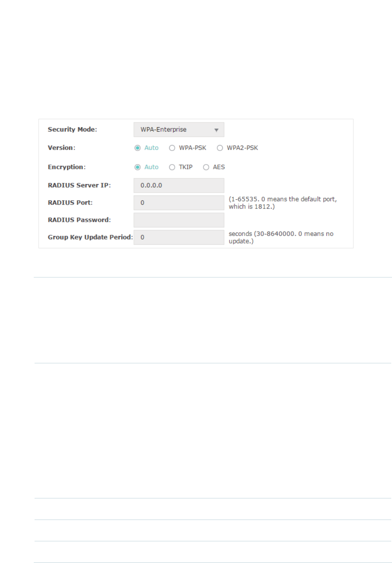Image resolution: width=392 pixels, height=563 pixels.
Task: Click the Encryption label
Action: coord(67,167)
